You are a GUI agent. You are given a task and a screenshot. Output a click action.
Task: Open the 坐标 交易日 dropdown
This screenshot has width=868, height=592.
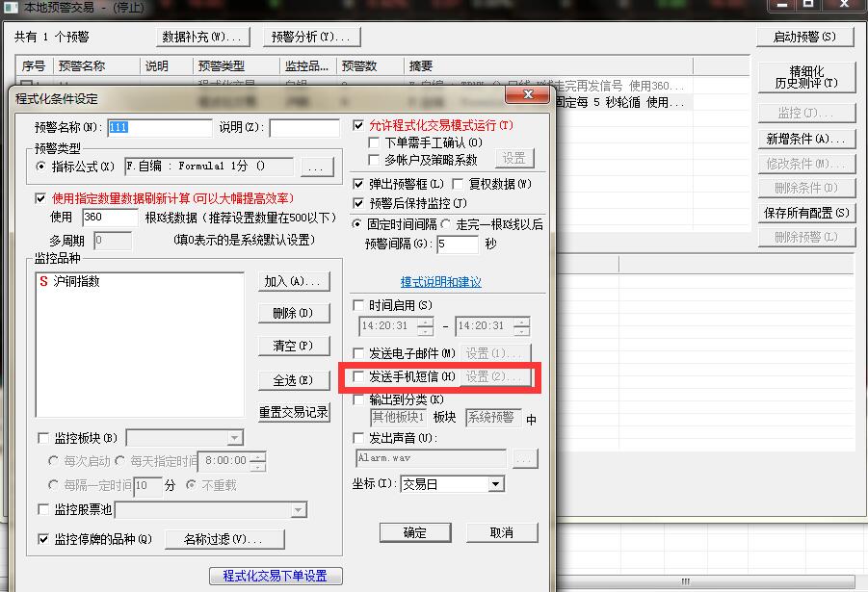click(495, 484)
